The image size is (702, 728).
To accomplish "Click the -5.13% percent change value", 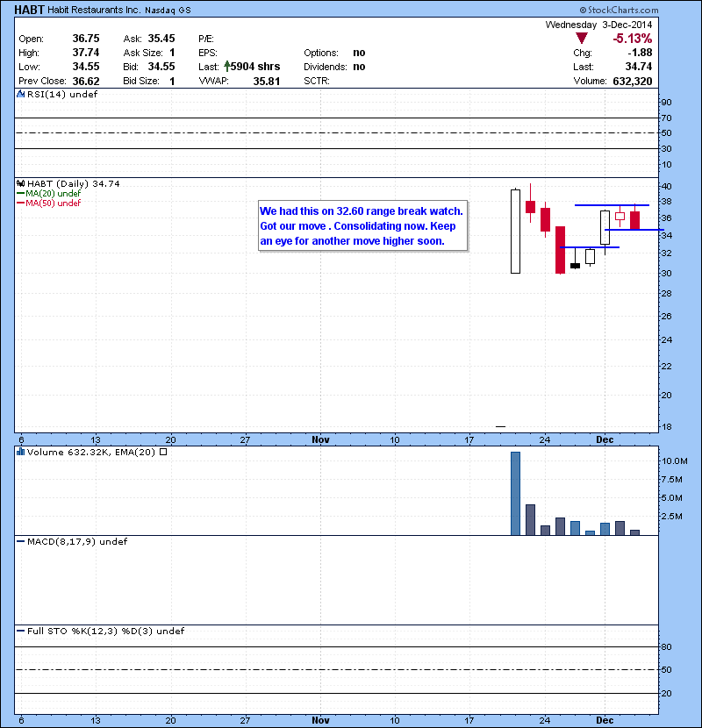I will coord(633,39).
